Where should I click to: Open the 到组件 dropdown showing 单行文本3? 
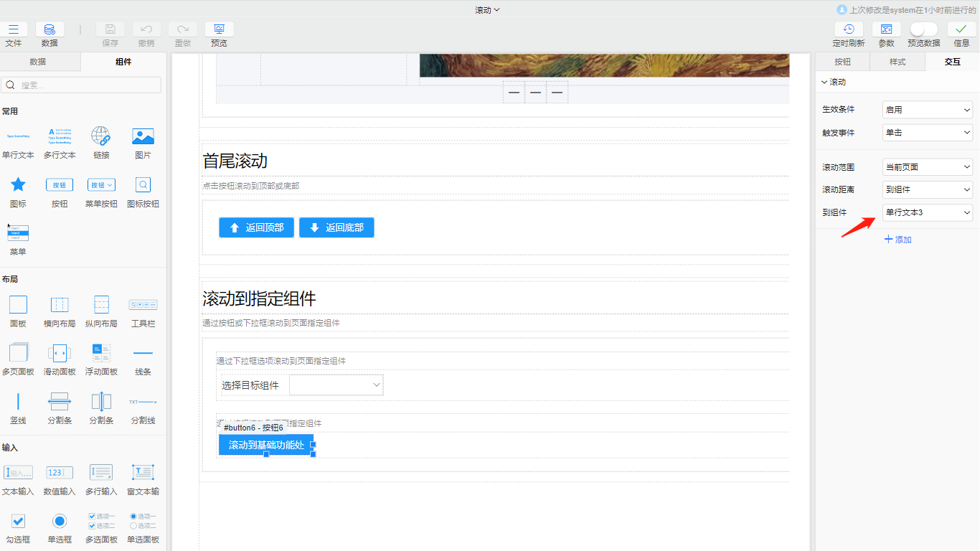click(927, 212)
